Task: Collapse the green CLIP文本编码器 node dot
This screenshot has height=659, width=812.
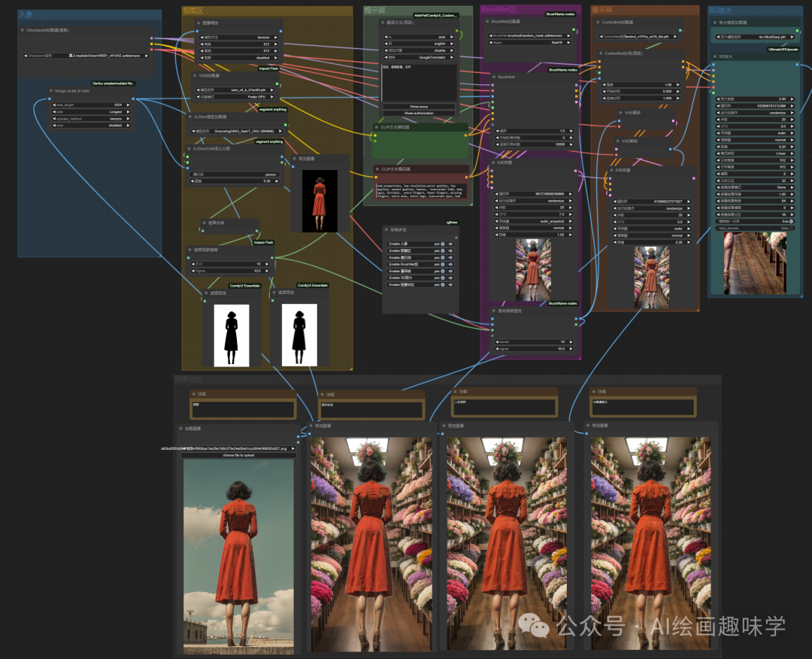Action: pyautogui.click(x=377, y=127)
